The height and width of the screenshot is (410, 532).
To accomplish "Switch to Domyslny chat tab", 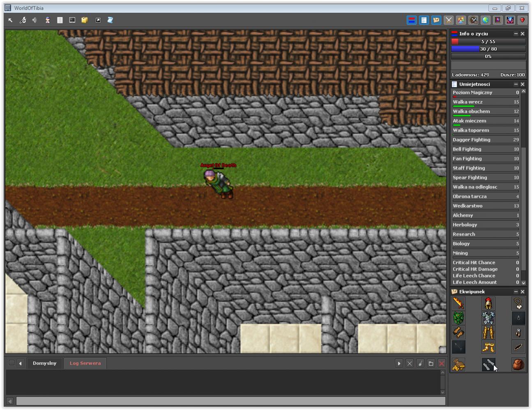I will [45, 363].
